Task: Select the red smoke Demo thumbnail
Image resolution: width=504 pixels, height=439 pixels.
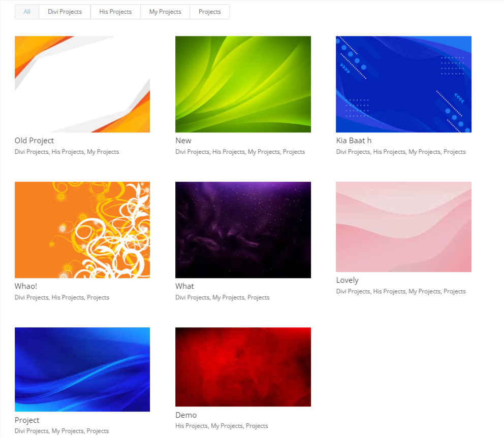Action: (243, 367)
